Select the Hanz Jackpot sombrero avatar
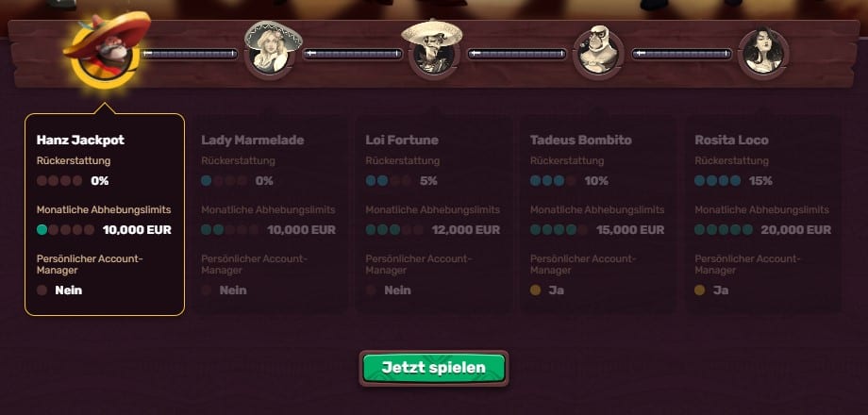 (x=105, y=53)
